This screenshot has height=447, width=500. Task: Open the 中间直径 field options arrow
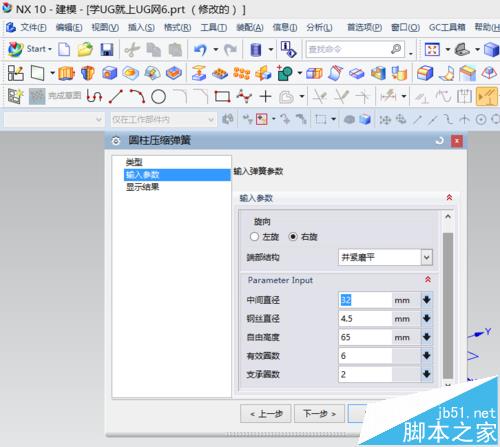click(427, 300)
